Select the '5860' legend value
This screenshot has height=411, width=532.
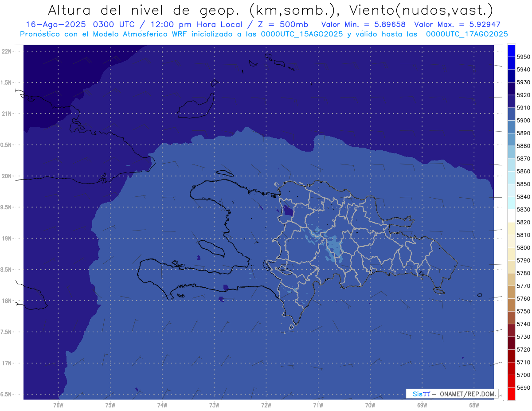tap(524, 172)
